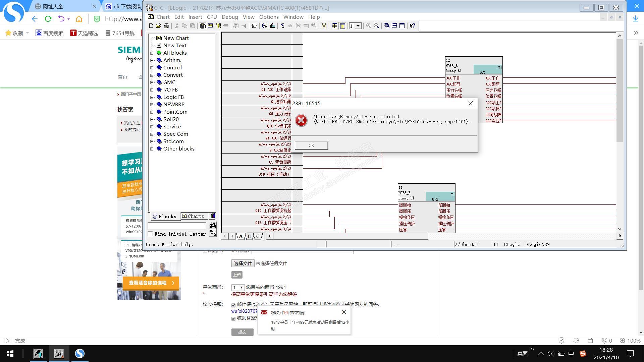
Task: Click the context Help arrow icon
Action: [x=412, y=26]
